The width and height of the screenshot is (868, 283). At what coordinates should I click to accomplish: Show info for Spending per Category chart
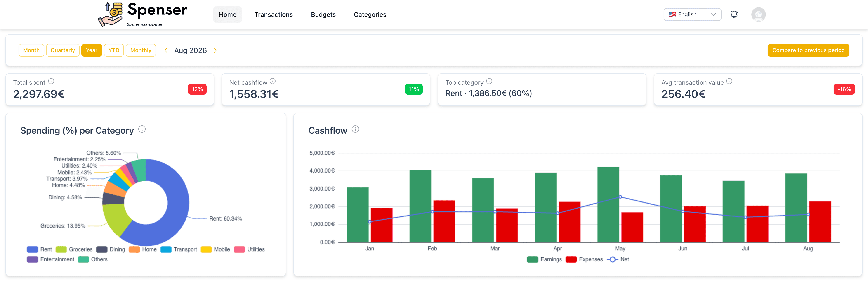pos(142,129)
